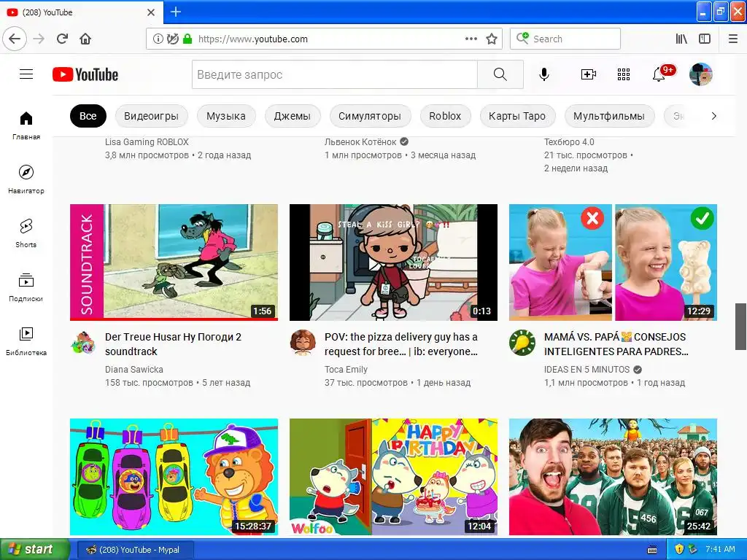Open Lisa Gaming ROBLOX channel link
Screen dimensions: 747x560
(x=147, y=142)
